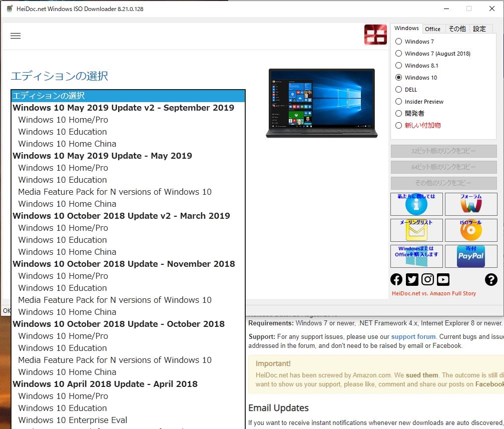Viewport: 504px width, 429px height.
Task: Click the その他のリンクをコピー button
Action: pos(443,183)
